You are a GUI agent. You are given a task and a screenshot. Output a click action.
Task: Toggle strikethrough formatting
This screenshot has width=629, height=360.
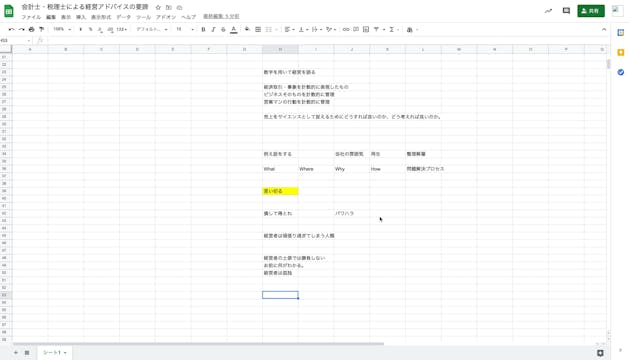tap(223, 29)
